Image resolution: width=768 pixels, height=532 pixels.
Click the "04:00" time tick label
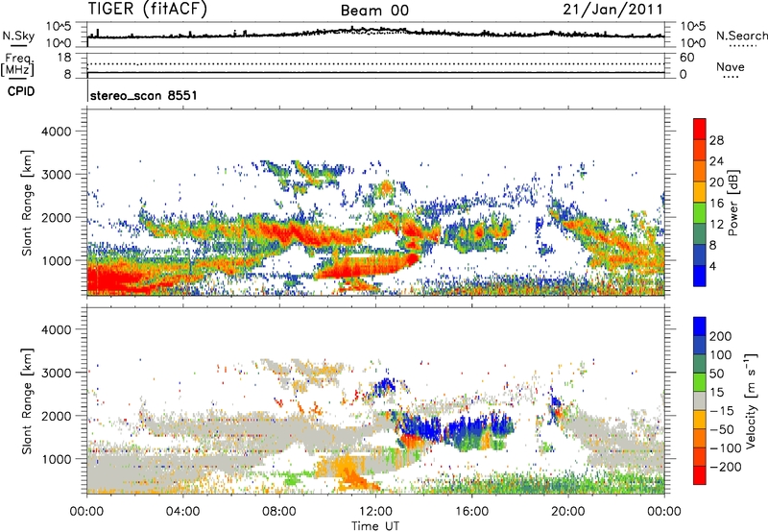pyautogui.click(x=182, y=512)
